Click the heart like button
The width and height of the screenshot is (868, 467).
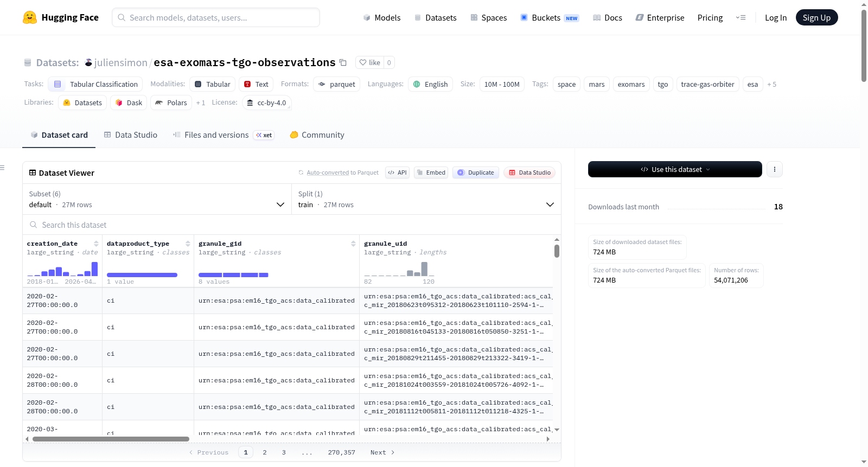pos(369,62)
